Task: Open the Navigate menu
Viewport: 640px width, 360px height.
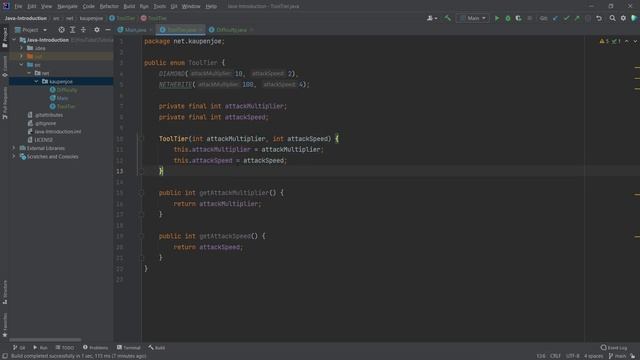Action: [67, 6]
